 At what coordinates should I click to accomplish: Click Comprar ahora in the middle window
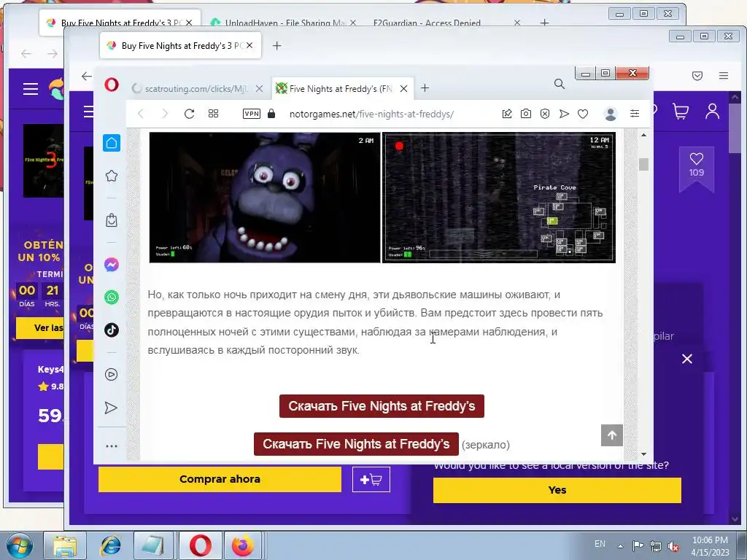[x=220, y=479]
